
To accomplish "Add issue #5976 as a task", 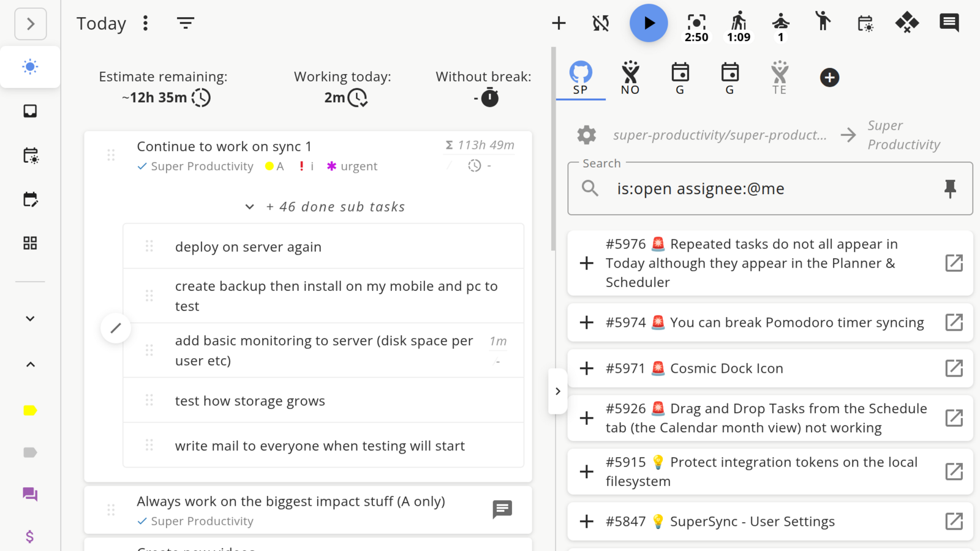I will (x=587, y=263).
